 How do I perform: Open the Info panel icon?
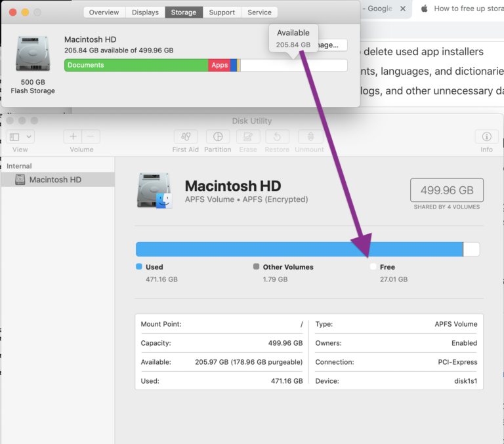click(x=486, y=137)
